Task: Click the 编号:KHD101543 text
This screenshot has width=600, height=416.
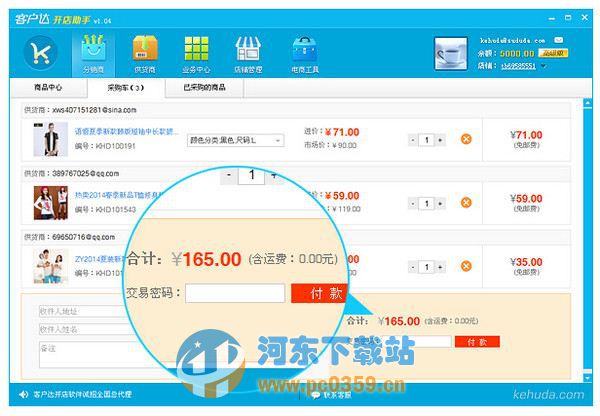Action: (x=105, y=210)
